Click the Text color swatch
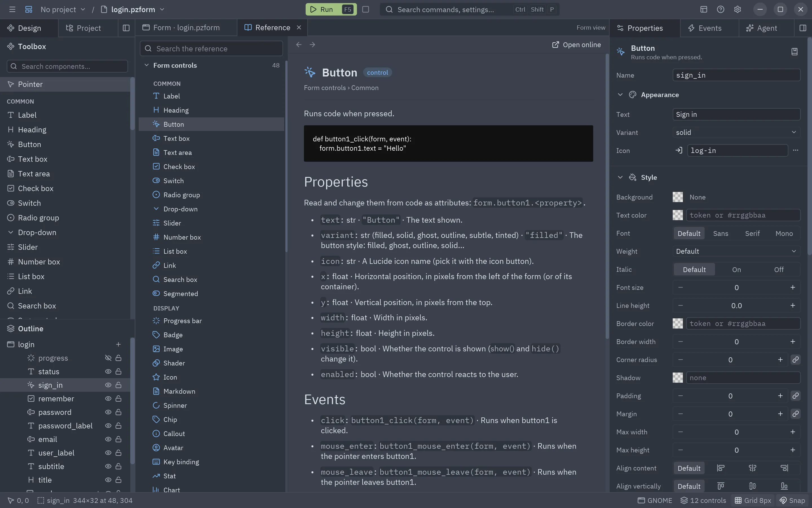This screenshot has height=508, width=812. point(678,215)
